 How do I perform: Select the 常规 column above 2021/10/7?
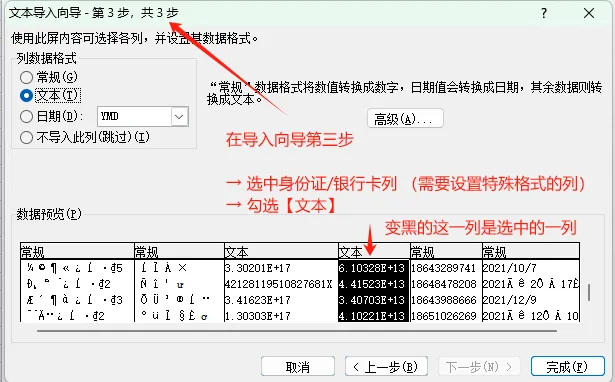tap(531, 251)
